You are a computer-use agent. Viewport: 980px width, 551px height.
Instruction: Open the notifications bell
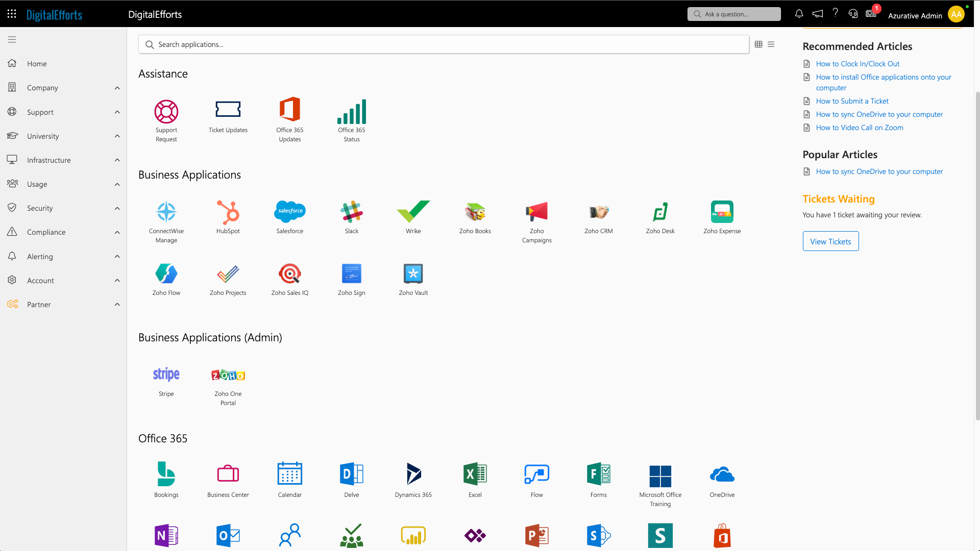pos(799,14)
